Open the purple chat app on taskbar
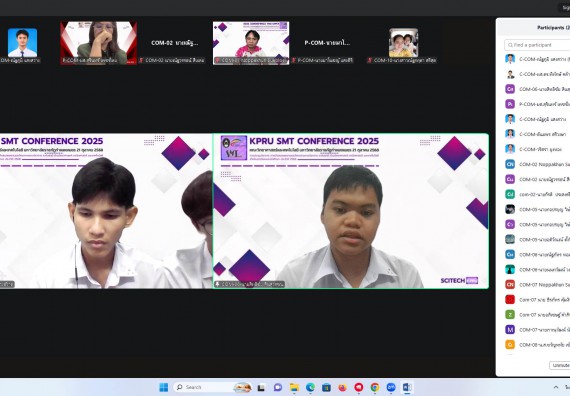Viewport: 570px width, 396px height. [x=278, y=388]
